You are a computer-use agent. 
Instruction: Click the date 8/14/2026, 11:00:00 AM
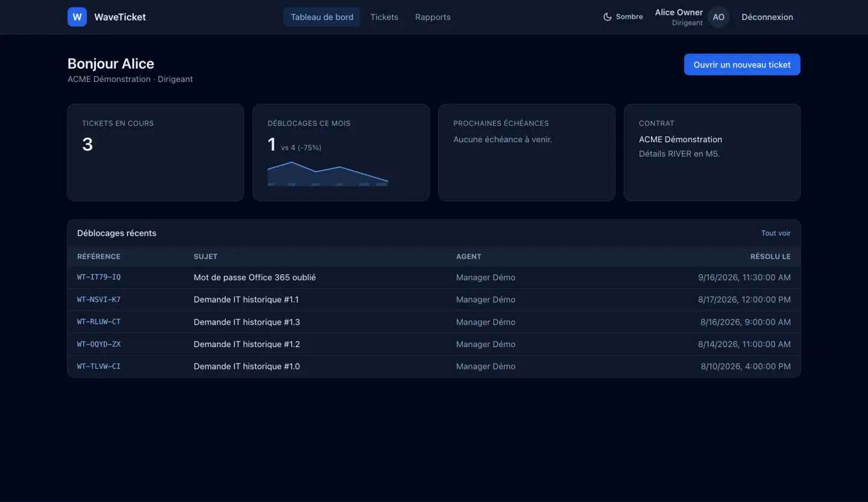tap(744, 344)
